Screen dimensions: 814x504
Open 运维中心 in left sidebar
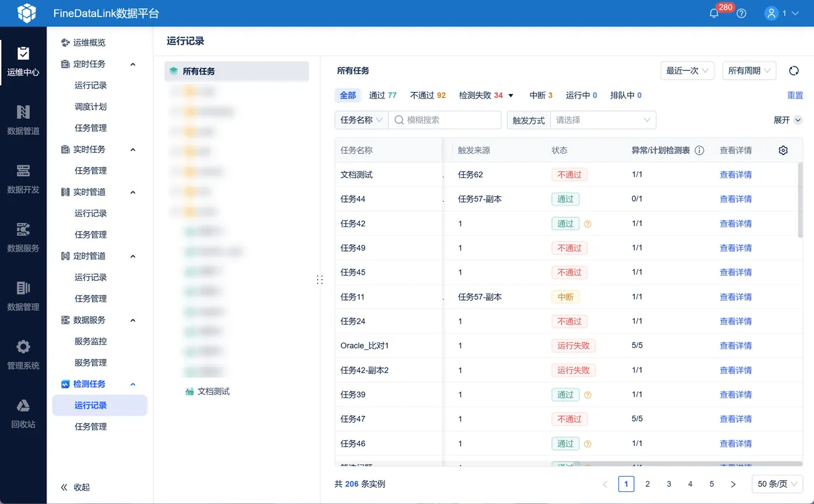pos(24,62)
